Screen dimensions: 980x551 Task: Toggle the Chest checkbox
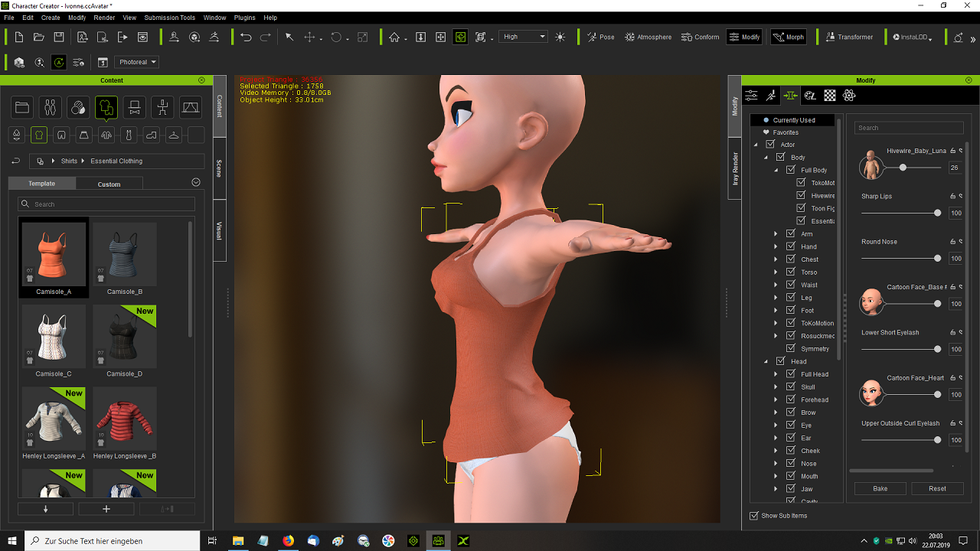(791, 259)
